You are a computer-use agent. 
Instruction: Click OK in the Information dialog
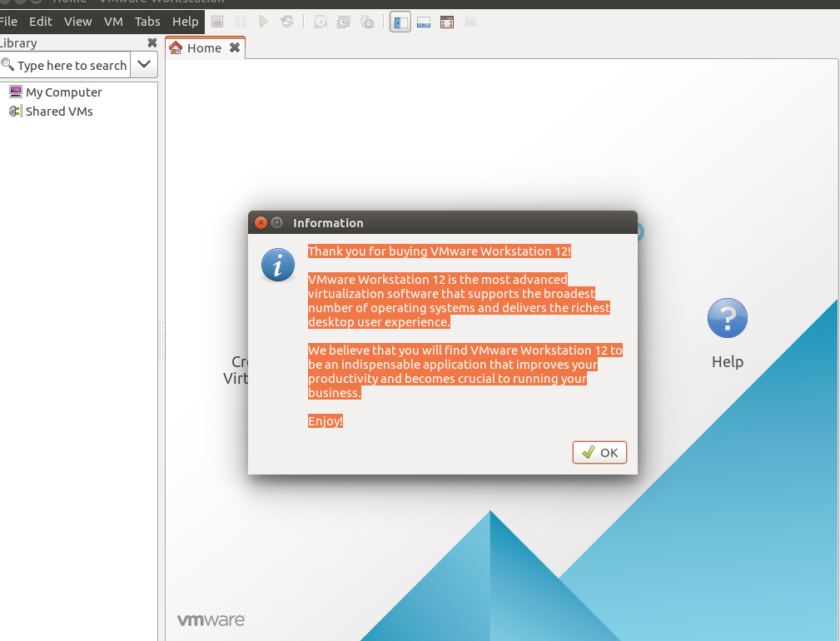point(599,453)
